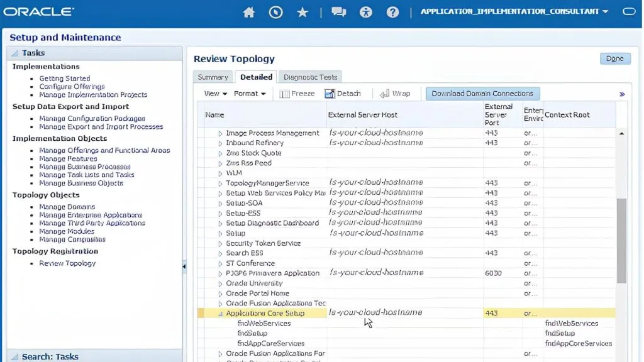Click the Freeze column icon
644x362 pixels.
(x=284, y=94)
